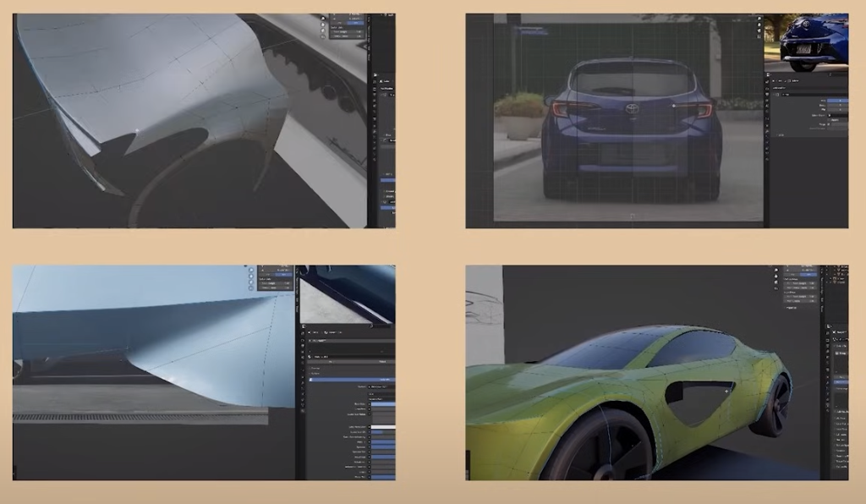Viewport: 866px width, 504px height.
Task: Enable the Clipping checkbox in Mirror modifier
Action: [829, 120]
